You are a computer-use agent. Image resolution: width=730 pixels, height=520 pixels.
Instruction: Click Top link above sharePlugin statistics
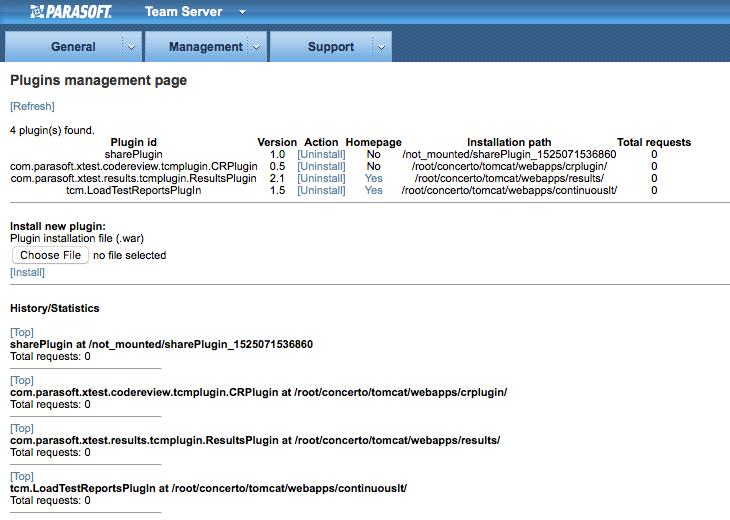pyautogui.click(x=22, y=332)
